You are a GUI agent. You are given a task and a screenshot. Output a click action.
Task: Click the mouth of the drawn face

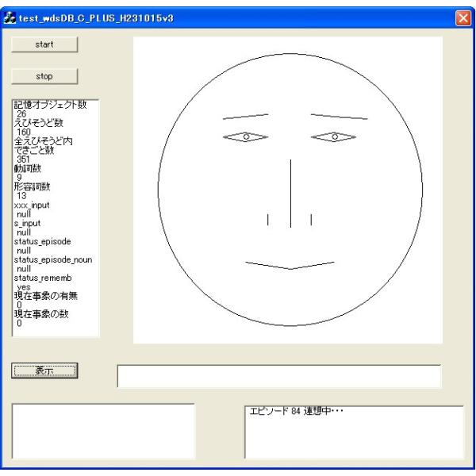(x=290, y=264)
